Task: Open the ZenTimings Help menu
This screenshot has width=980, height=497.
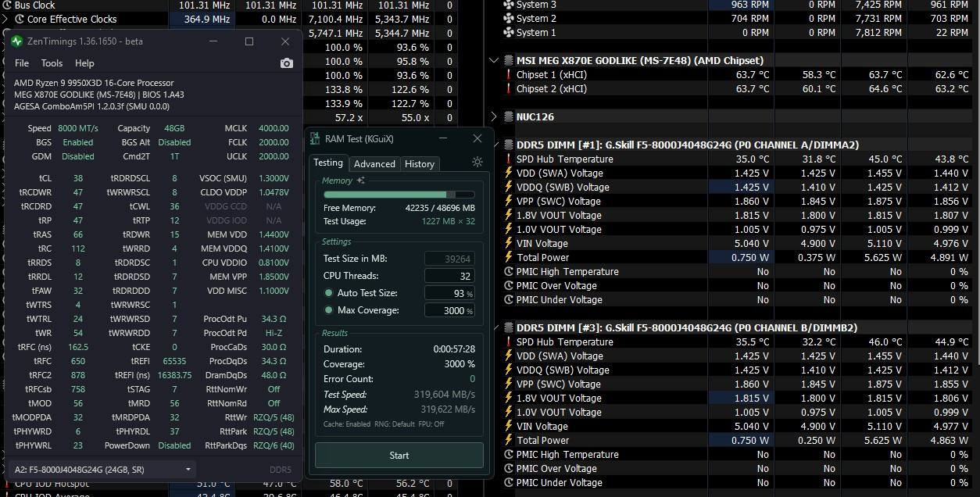Action: pyautogui.click(x=84, y=63)
